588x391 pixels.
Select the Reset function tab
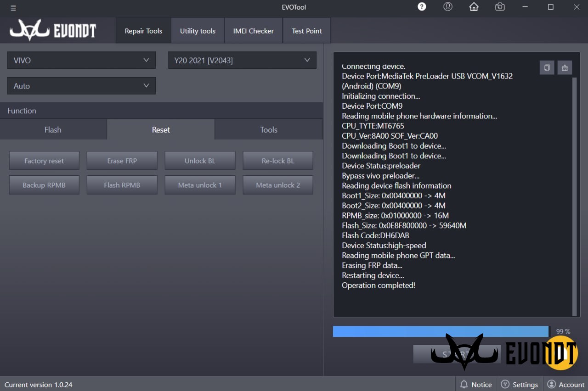[161, 130]
